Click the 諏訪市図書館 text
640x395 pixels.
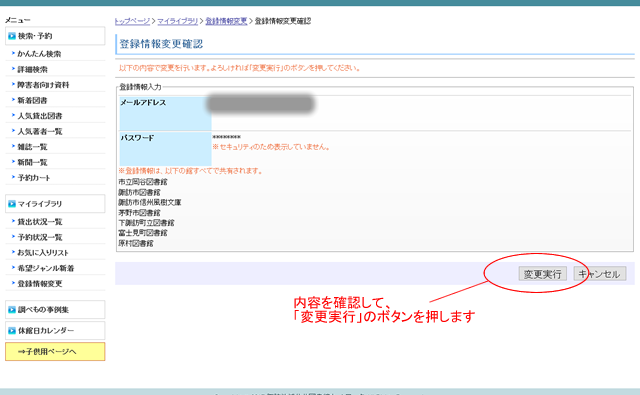coord(139,192)
